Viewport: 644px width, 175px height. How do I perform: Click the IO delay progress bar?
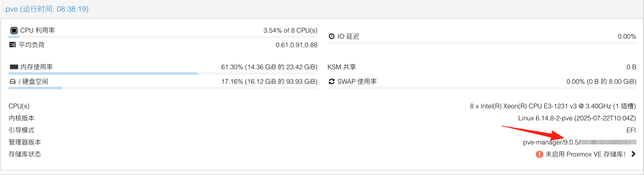[x=482, y=43]
